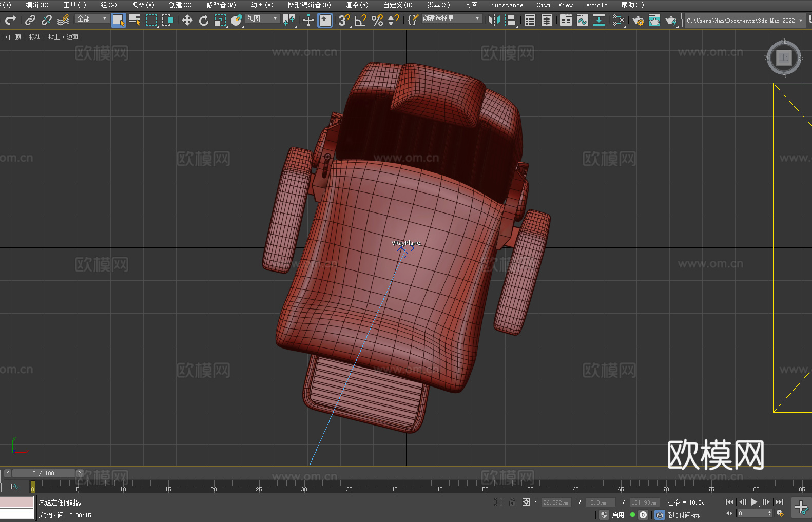Activate the Select and Scale tool
812x522 pixels.
tap(220, 20)
